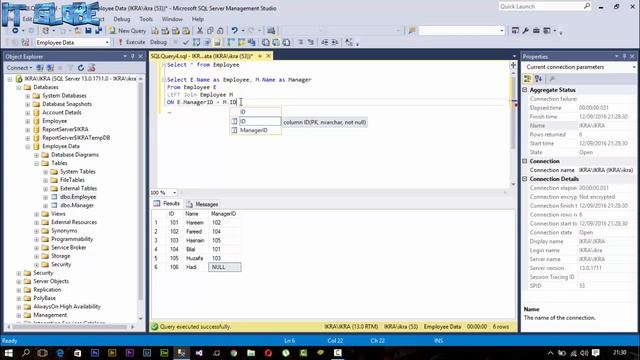
Task: Click Display Estimated Execution Plan icon
Action: [196, 42]
